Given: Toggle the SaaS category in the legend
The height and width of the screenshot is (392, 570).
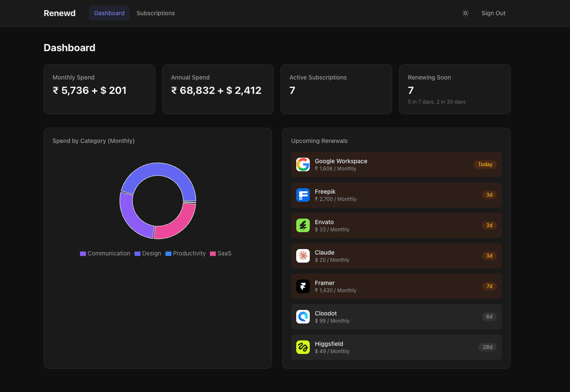Looking at the screenshot, I should point(220,253).
